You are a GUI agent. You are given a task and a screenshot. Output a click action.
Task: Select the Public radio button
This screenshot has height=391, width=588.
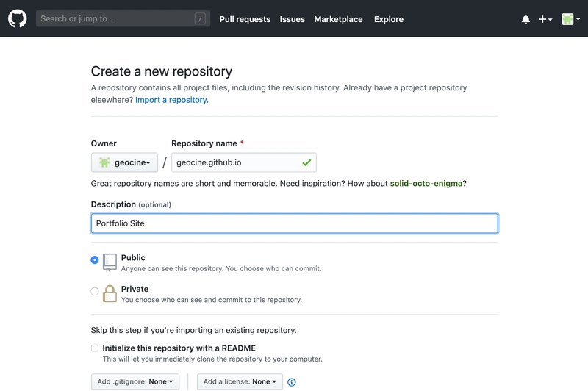[x=95, y=259]
